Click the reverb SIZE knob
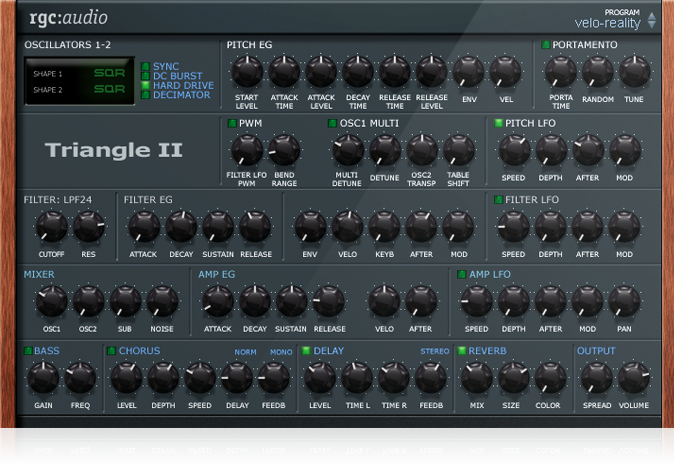Image resolution: width=674 pixels, height=465 pixels. pyautogui.click(x=514, y=378)
